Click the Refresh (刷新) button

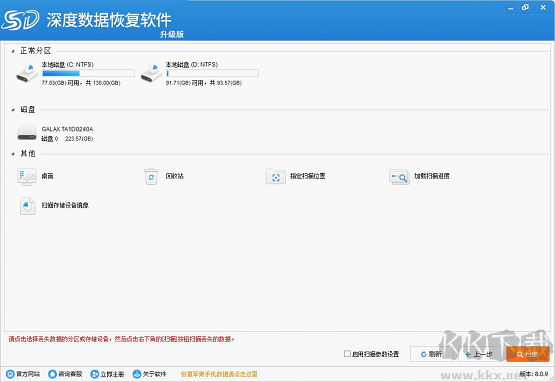point(431,354)
